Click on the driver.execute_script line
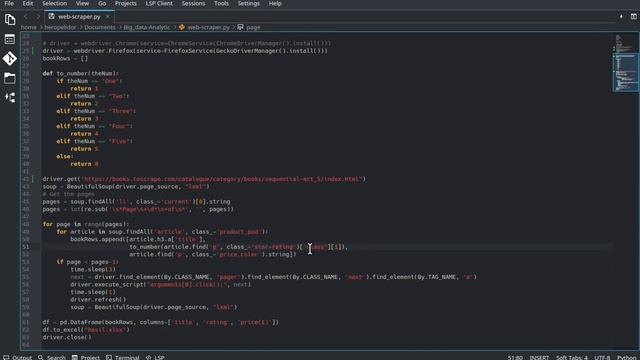 [160, 284]
